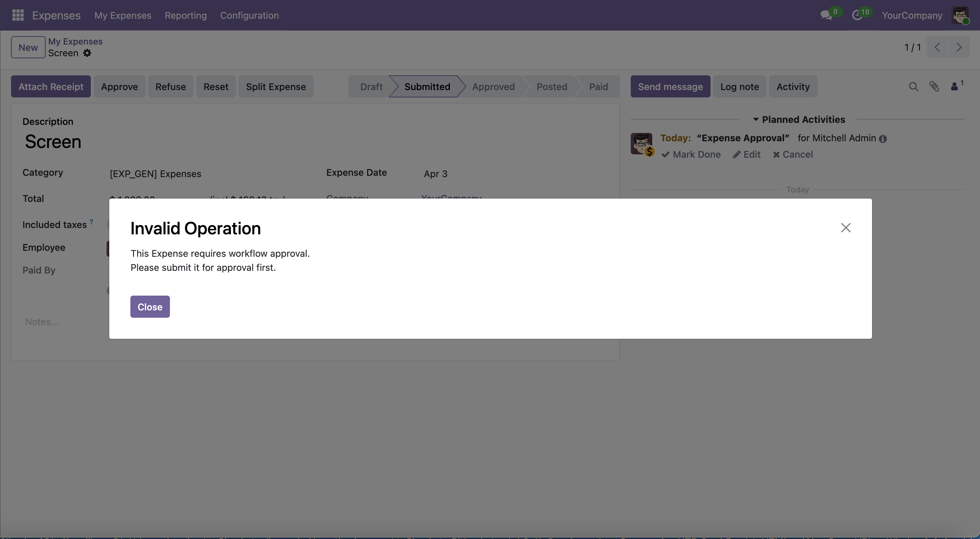
Task: Open the conversations chat bubble icon
Action: click(x=826, y=15)
